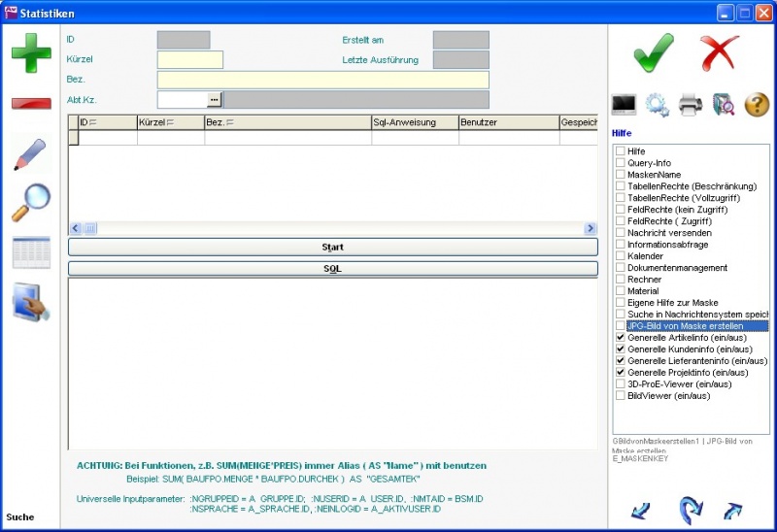Select the pencil edit icon

(31, 155)
